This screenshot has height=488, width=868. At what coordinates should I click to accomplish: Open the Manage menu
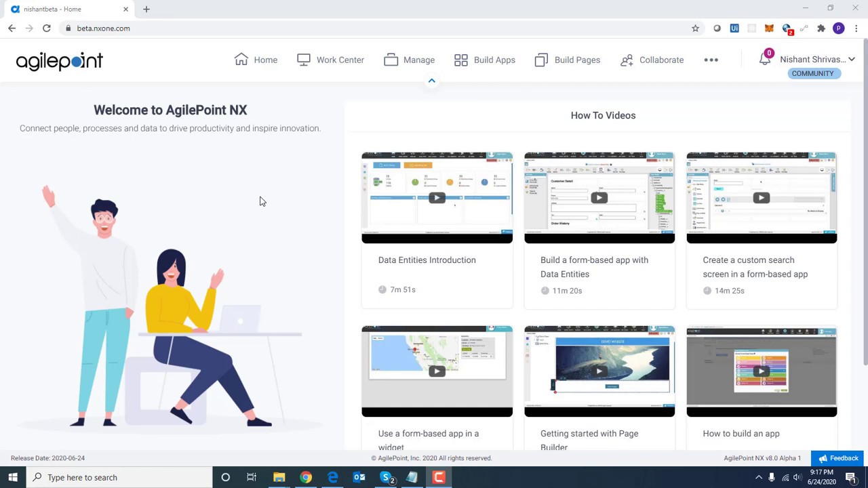409,60
